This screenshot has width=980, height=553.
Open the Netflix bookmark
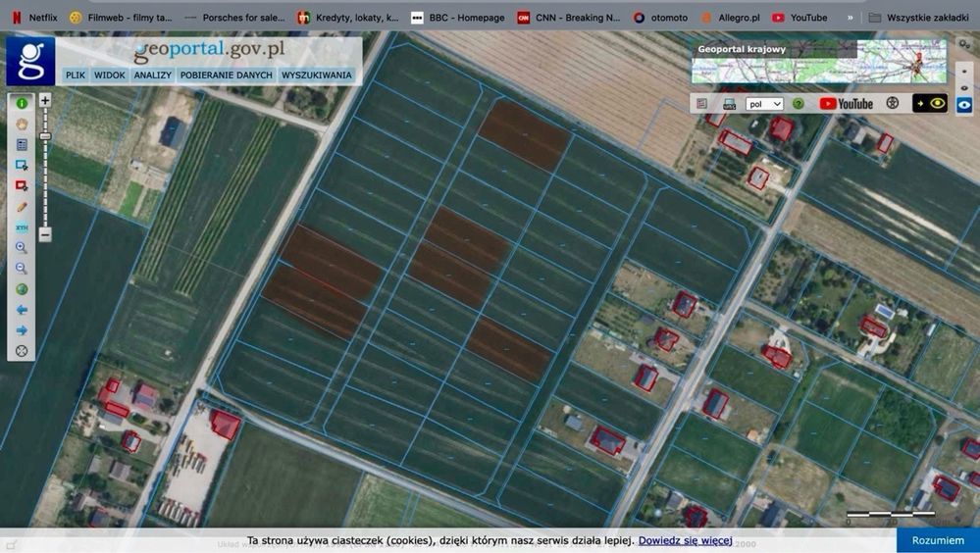coord(35,18)
